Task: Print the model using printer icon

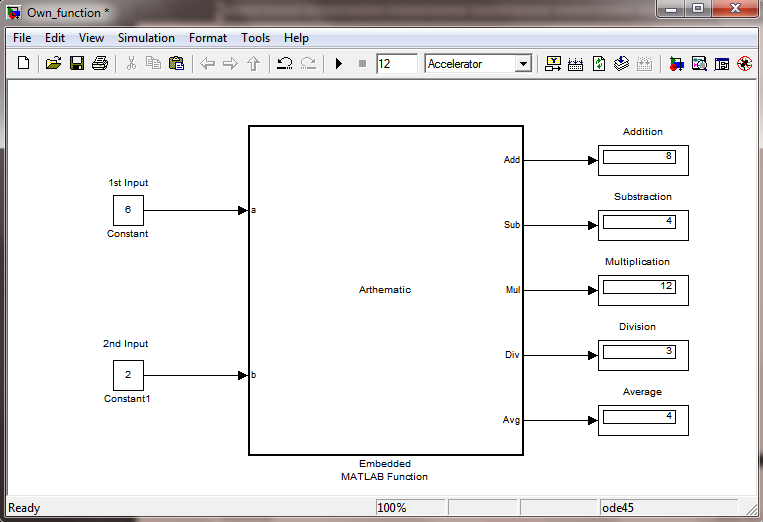Action: pos(100,63)
